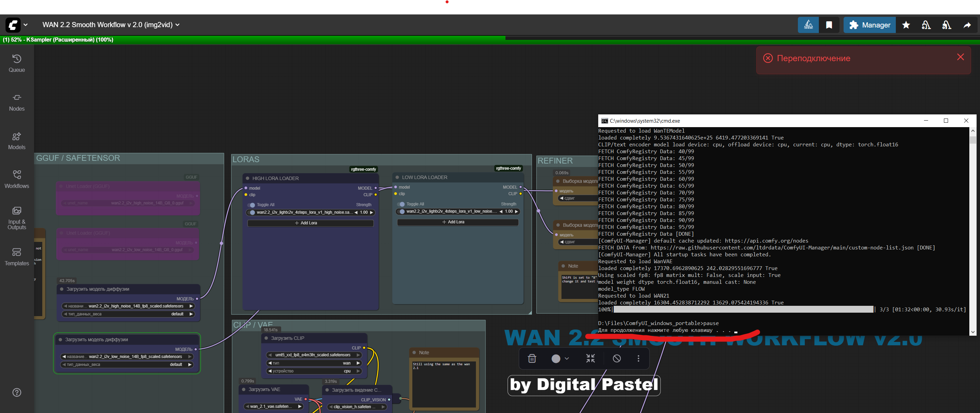This screenshot has width=980, height=413.
Task: Open the Templates sidebar panel
Action: point(17,257)
